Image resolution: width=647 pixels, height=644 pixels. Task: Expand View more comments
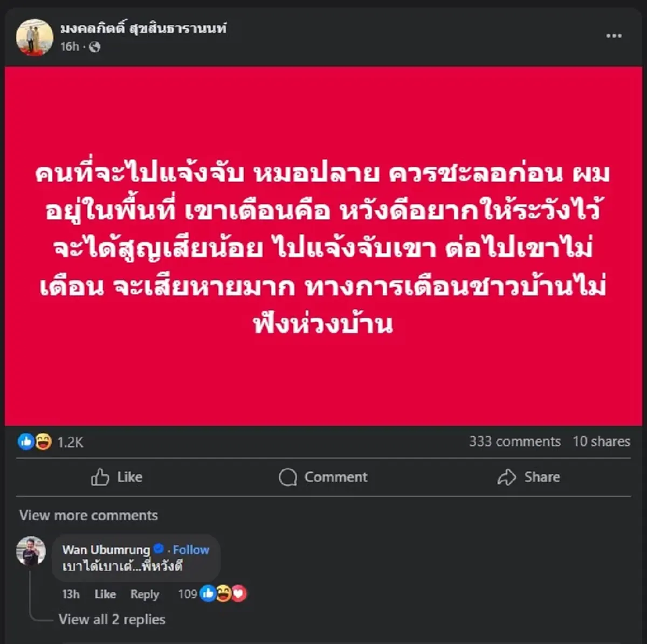click(x=87, y=515)
